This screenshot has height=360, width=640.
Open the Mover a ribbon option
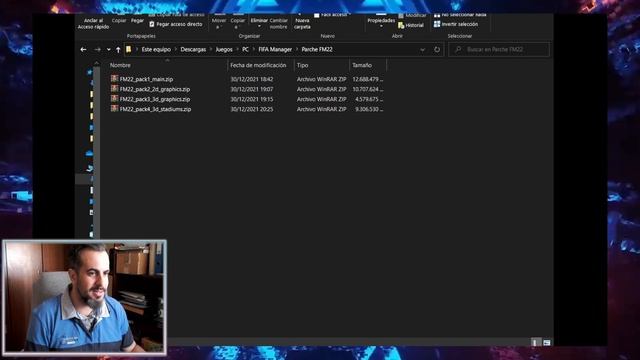pyautogui.click(x=218, y=23)
